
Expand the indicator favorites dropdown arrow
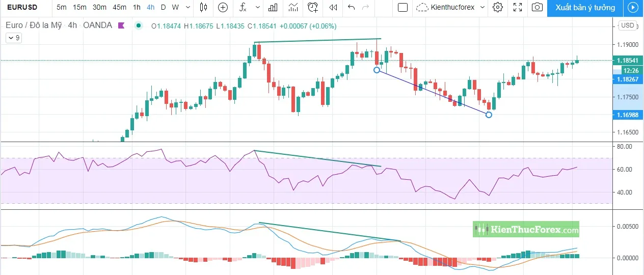[x=257, y=7]
